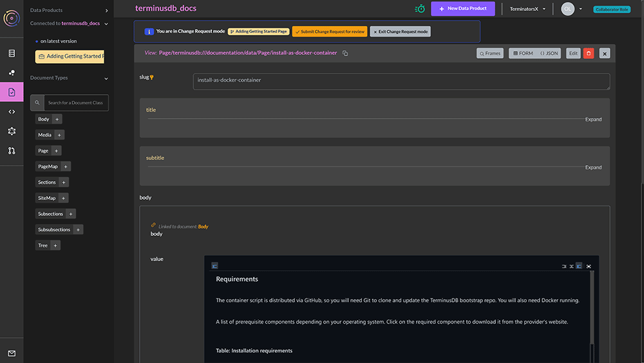
Task: Click the Adding Getting Started Page badge
Action: [259, 32]
